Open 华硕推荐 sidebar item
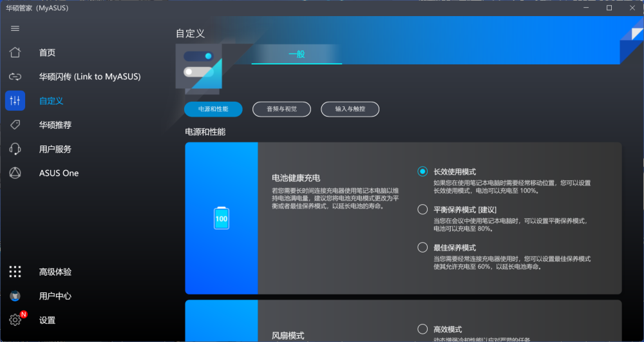The image size is (644, 342). pyautogui.click(x=55, y=125)
